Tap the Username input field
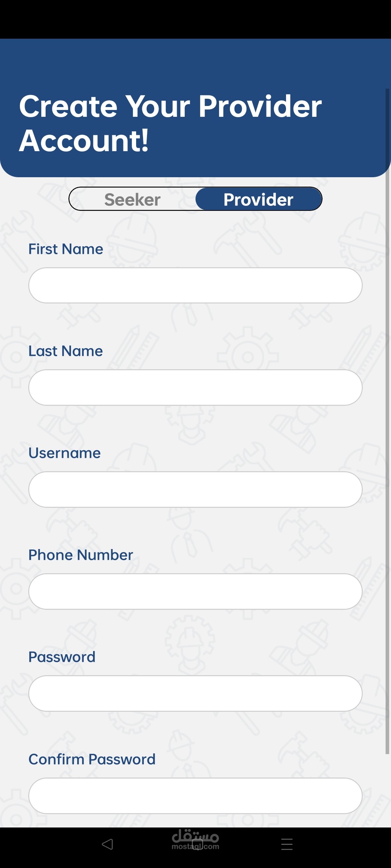Image resolution: width=391 pixels, height=868 pixels. (195, 489)
